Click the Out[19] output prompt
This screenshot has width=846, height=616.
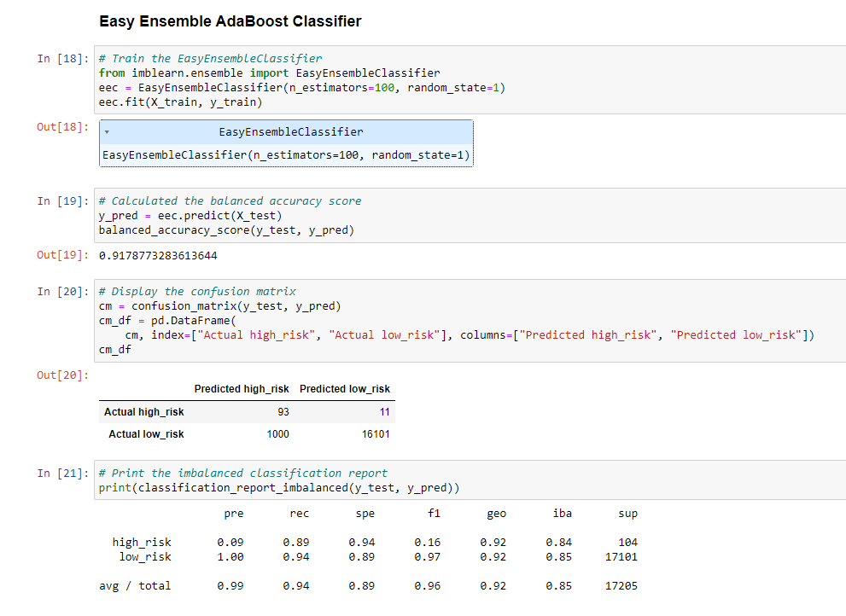pyautogui.click(x=62, y=254)
